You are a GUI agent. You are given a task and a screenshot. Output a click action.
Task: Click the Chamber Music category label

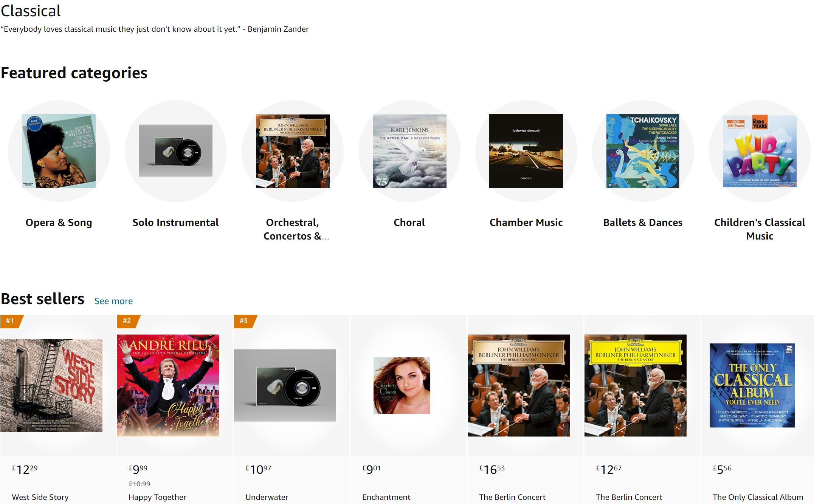pyautogui.click(x=526, y=223)
